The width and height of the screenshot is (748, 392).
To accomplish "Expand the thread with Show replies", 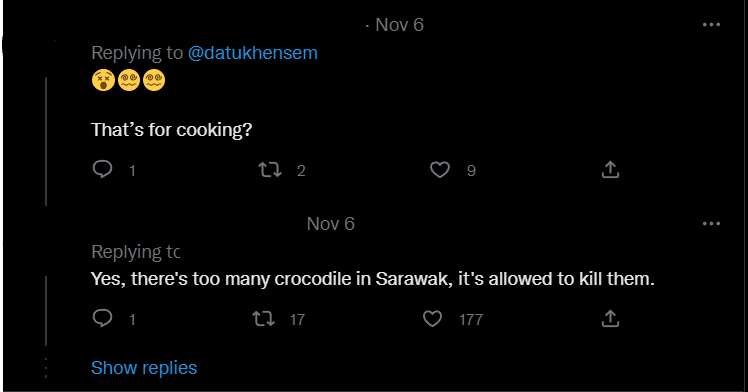I will click(x=144, y=368).
